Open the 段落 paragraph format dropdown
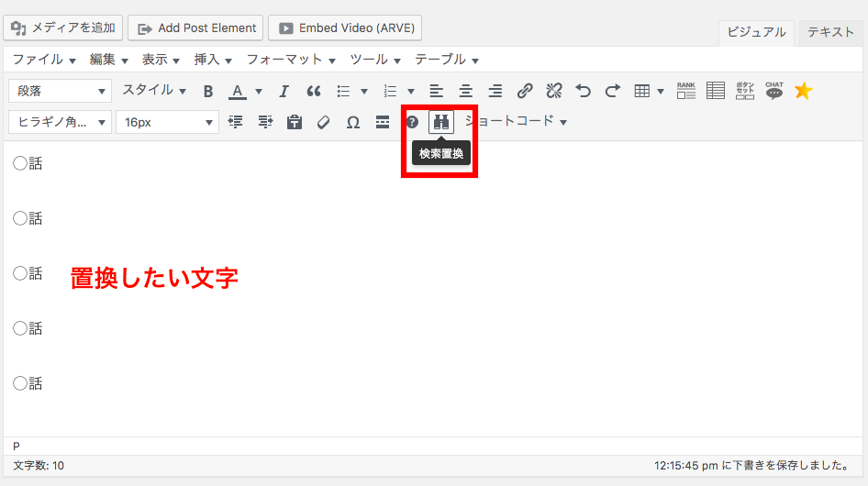The height and width of the screenshot is (486, 868). coord(60,91)
